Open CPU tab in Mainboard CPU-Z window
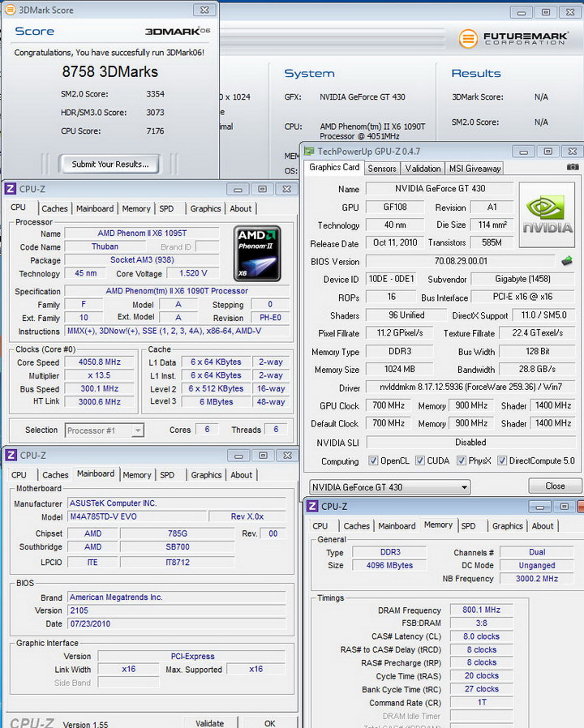 pyautogui.click(x=19, y=475)
